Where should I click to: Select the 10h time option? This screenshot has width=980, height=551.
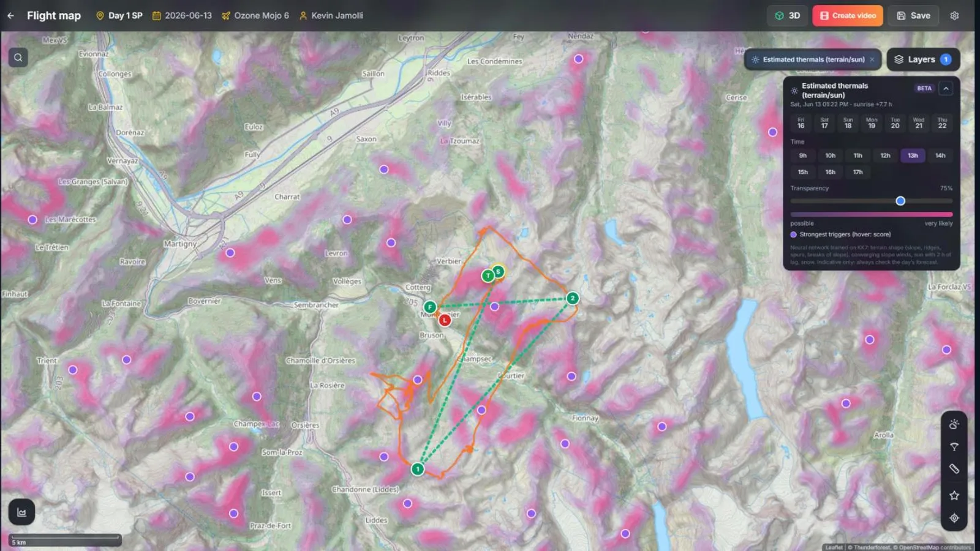pos(830,156)
